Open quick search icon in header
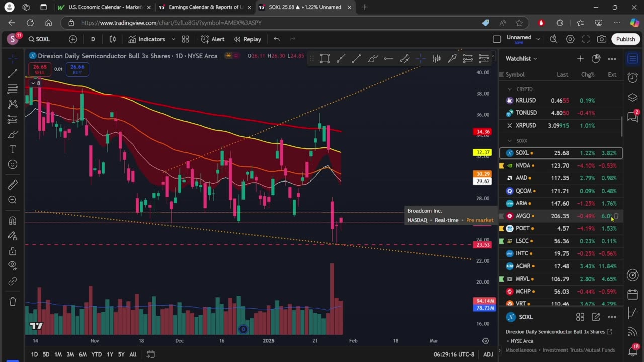Image resolution: width=644 pixels, height=362 pixels. (x=553, y=39)
